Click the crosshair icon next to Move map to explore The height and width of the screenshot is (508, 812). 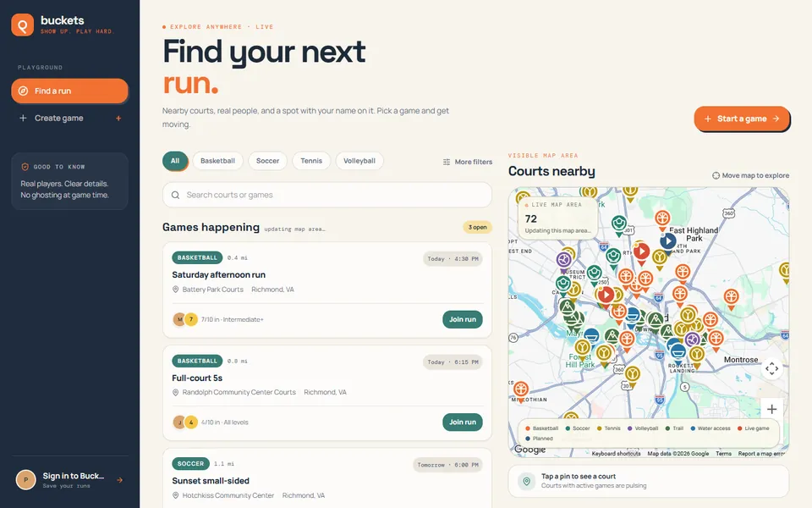coord(716,176)
